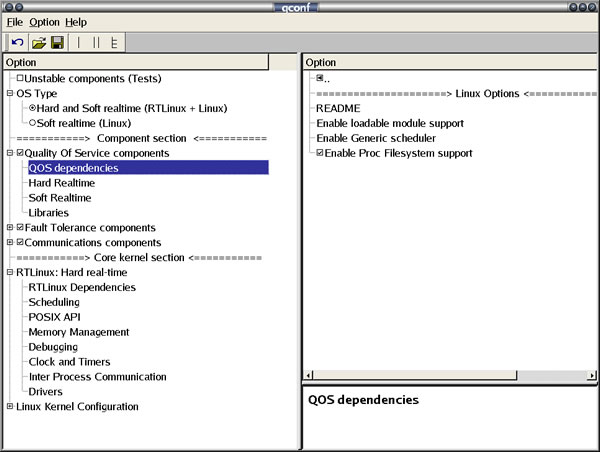Image resolution: width=600 pixels, height=452 pixels.
Task: Toggle Unstable components (Tests) checkbox
Action: point(20,78)
